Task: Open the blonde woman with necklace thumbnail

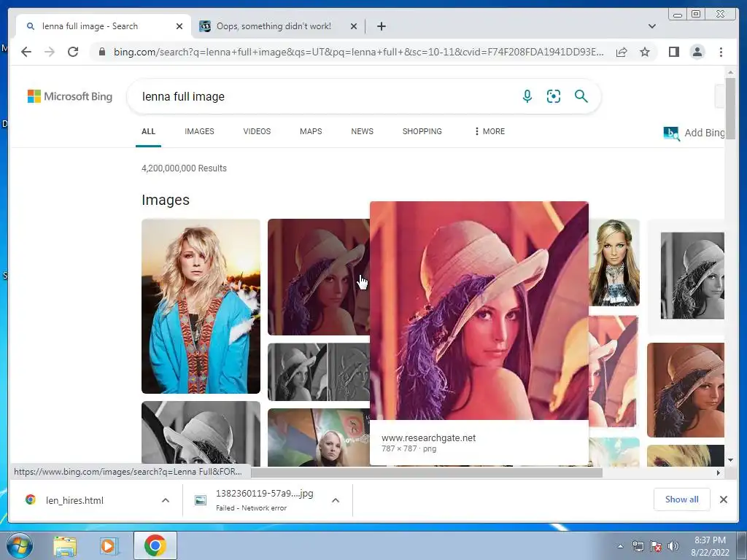Action: click(x=614, y=262)
